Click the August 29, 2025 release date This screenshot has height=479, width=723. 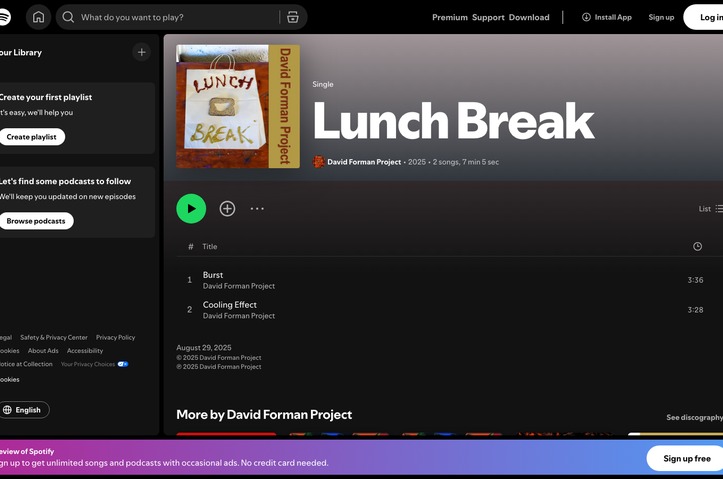click(x=204, y=348)
